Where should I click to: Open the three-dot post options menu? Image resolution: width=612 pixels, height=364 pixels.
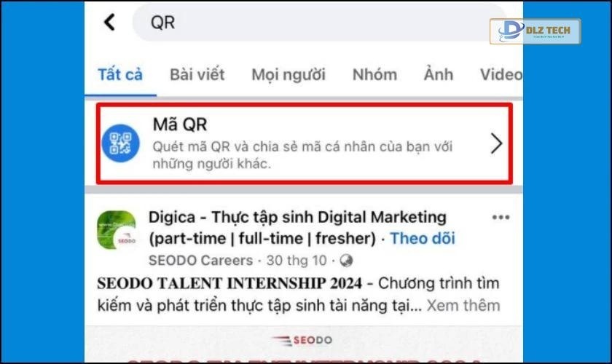coord(501,217)
